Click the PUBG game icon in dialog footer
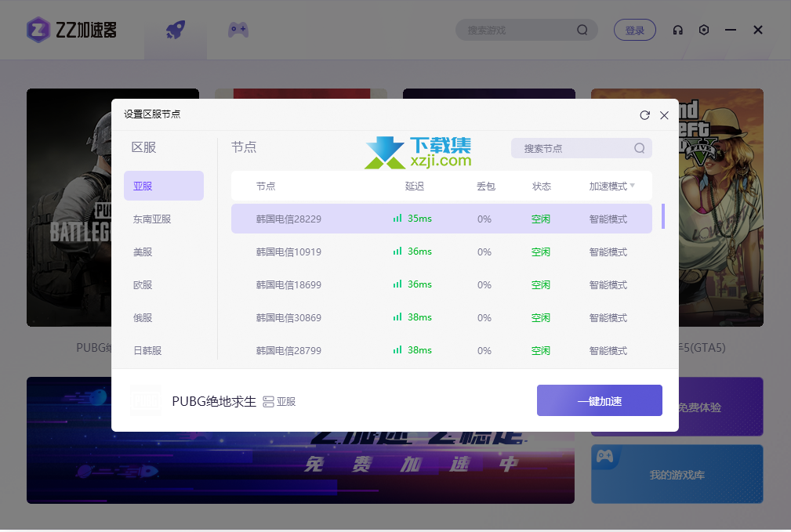 coord(146,401)
